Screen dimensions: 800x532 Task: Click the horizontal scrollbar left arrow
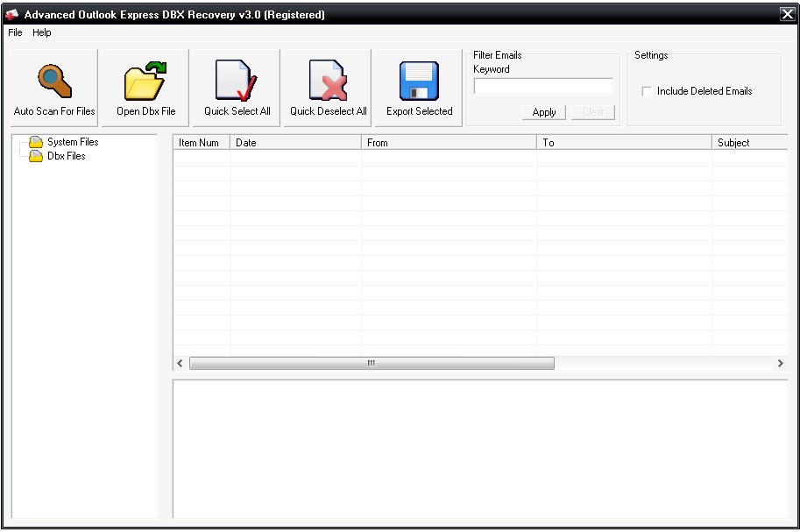pyautogui.click(x=181, y=363)
